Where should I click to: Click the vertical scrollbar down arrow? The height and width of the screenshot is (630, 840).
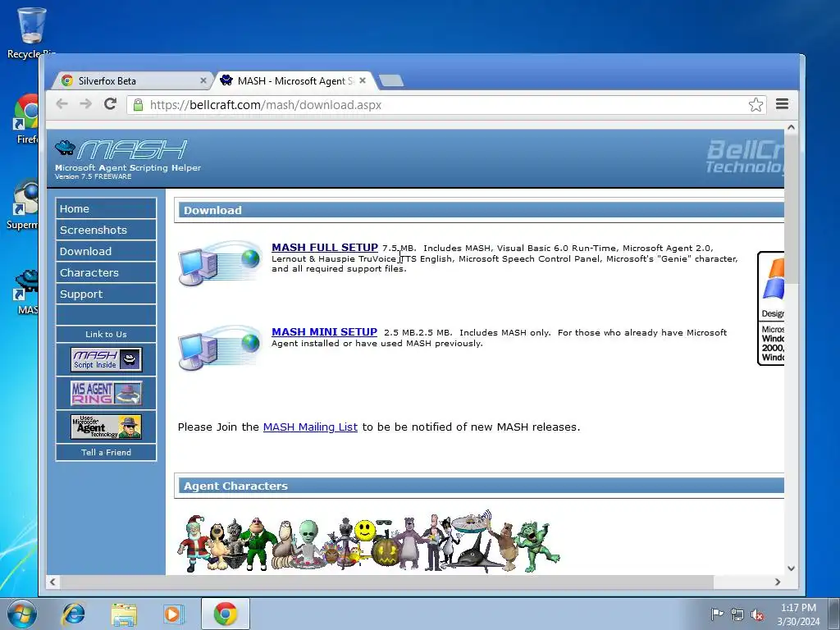coord(791,568)
